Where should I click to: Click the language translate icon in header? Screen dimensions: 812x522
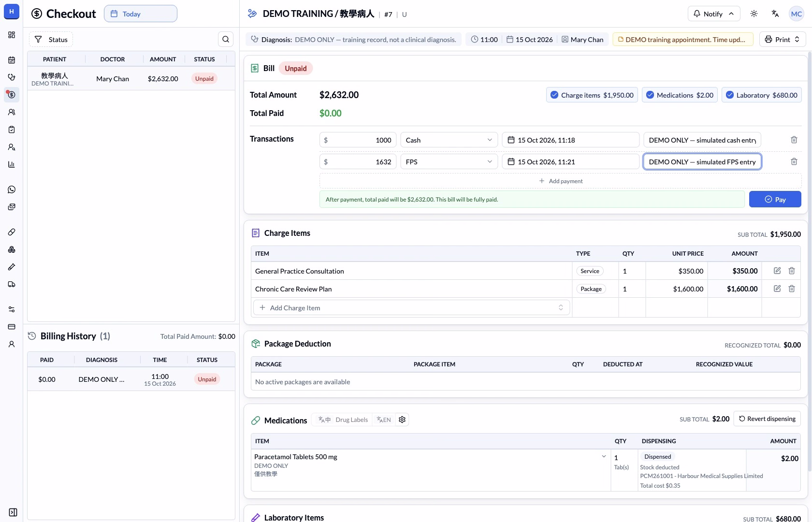(775, 14)
